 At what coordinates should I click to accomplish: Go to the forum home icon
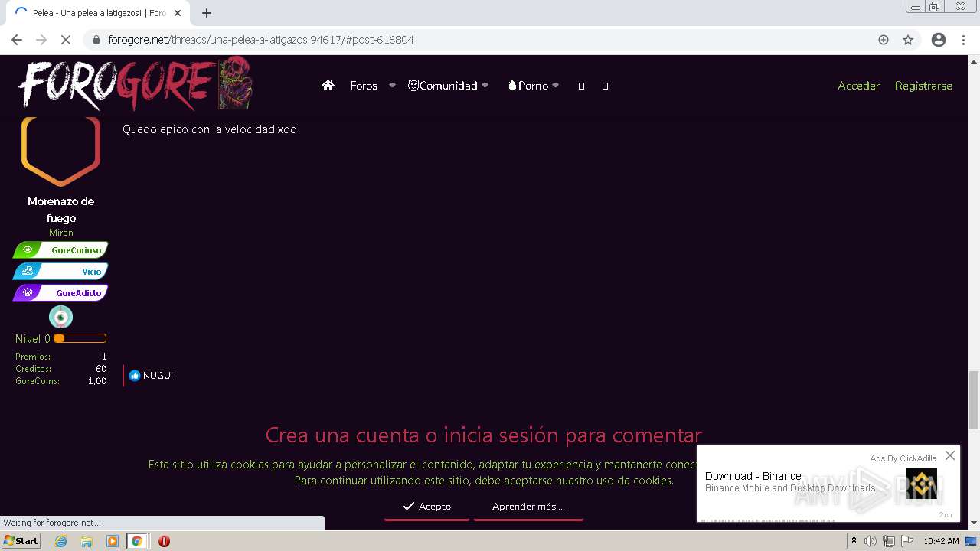click(x=328, y=86)
